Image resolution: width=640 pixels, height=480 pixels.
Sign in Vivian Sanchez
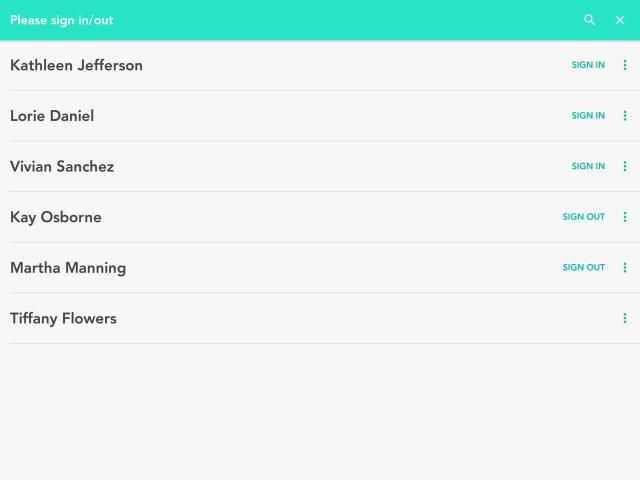click(x=588, y=166)
